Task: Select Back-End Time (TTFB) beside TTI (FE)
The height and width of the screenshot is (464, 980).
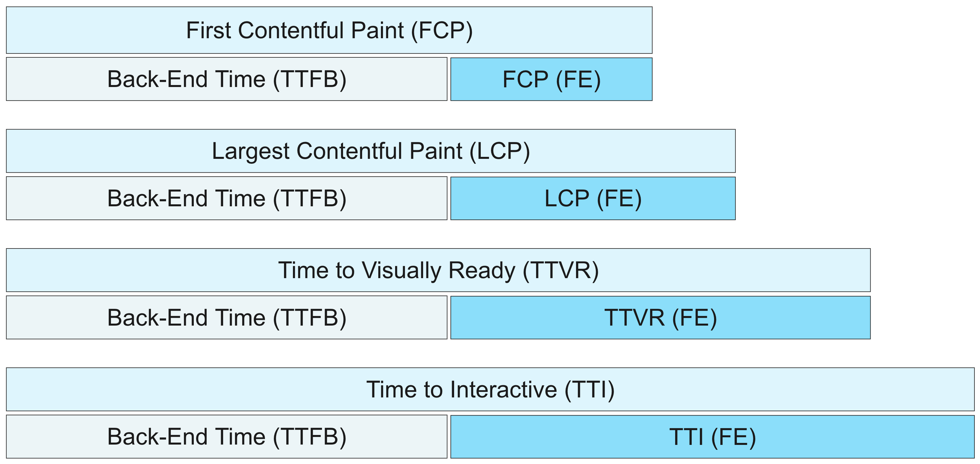Action: tap(226, 437)
